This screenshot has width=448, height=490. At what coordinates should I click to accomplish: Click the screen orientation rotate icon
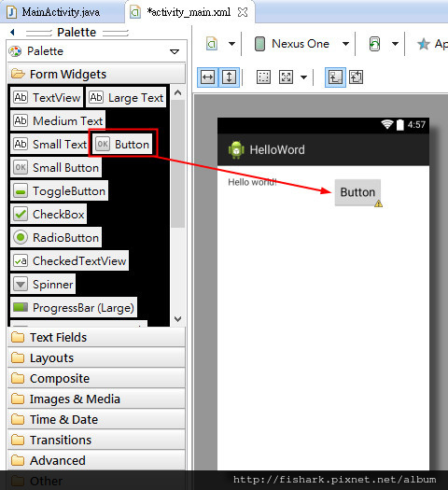tap(374, 44)
